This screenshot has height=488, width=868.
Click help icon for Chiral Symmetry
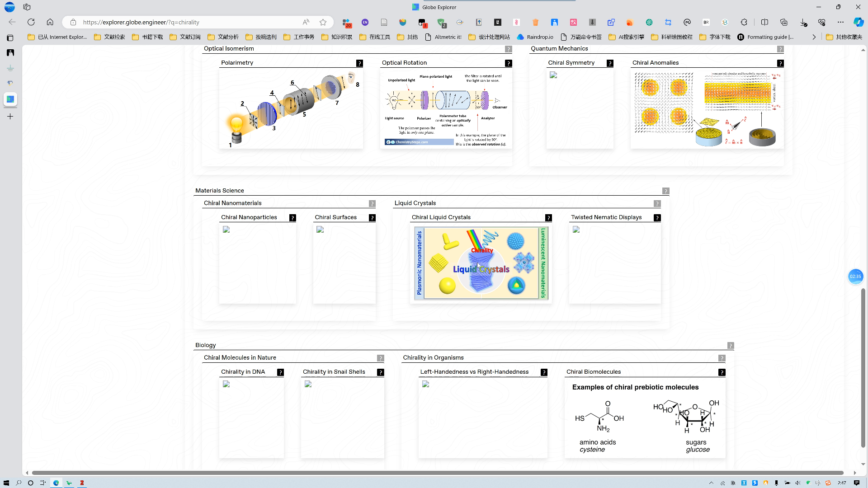tap(610, 63)
